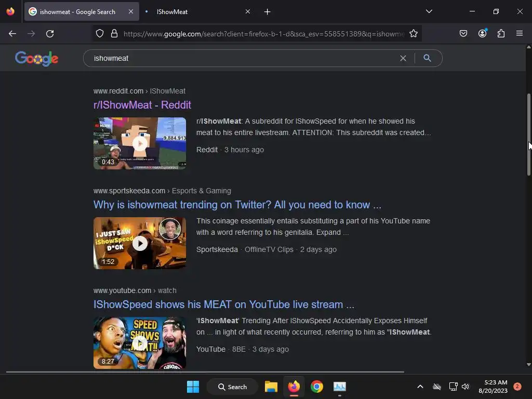
Task: Click the 'Reddit · 3 hours ago' text
Action: 230,150
